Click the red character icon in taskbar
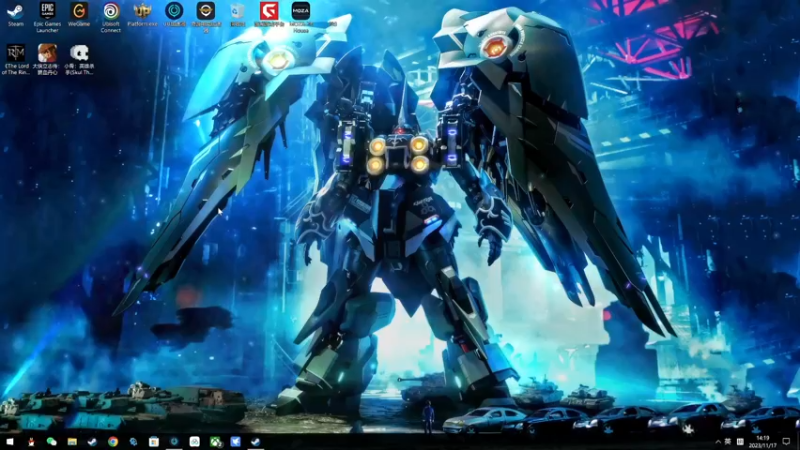The width and height of the screenshot is (800, 450). (x=31, y=442)
